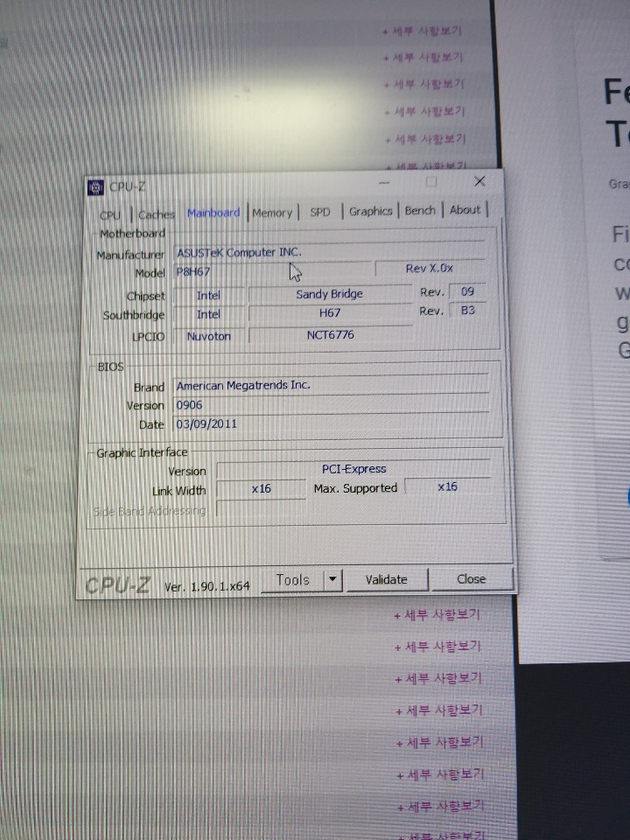Viewport: 630px width, 840px height.
Task: Click the Max. Supported x16 value
Action: [x=447, y=486]
